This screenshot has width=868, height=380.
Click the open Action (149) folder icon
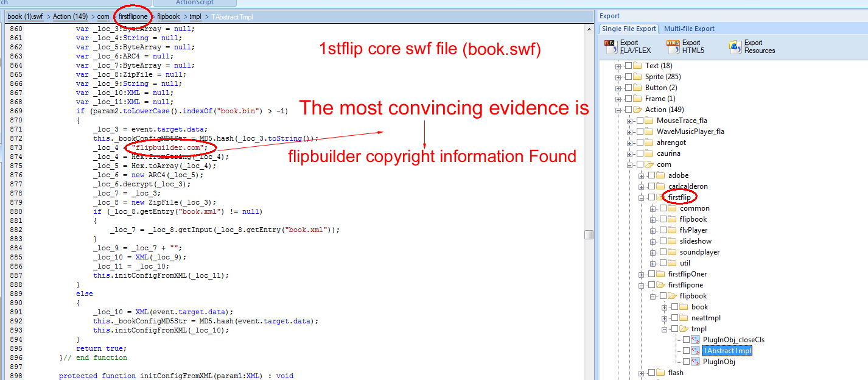[x=637, y=110]
